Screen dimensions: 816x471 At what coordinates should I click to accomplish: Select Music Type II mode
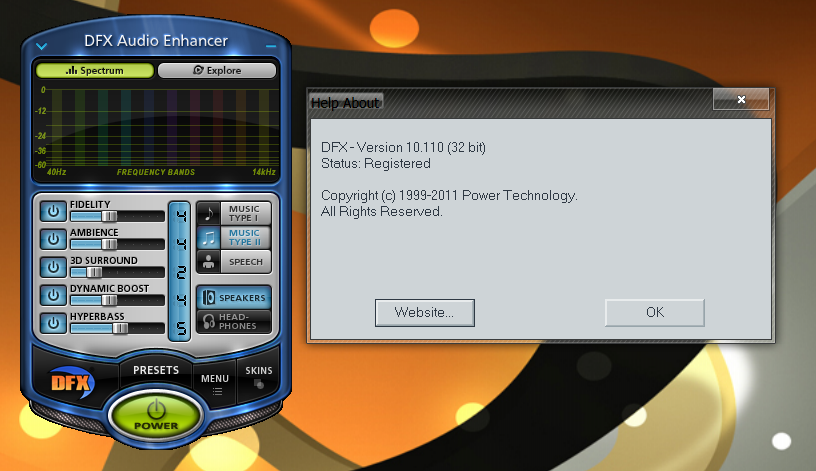tap(234, 237)
